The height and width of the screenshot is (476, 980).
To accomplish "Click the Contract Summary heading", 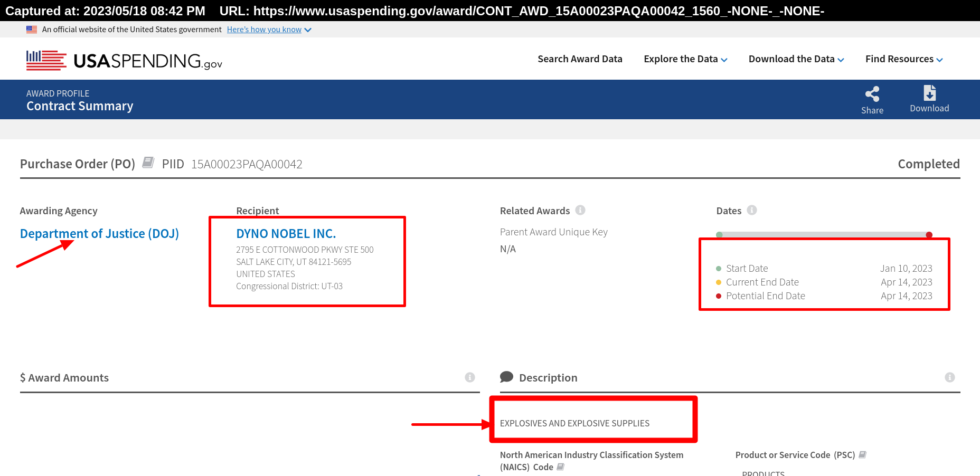I will (80, 106).
